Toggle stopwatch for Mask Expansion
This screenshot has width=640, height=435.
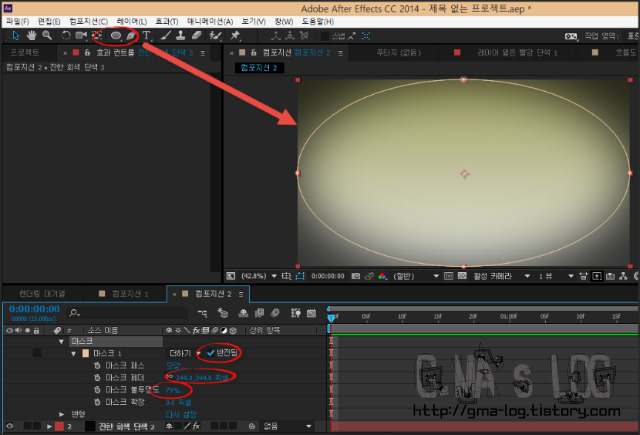[x=97, y=402]
